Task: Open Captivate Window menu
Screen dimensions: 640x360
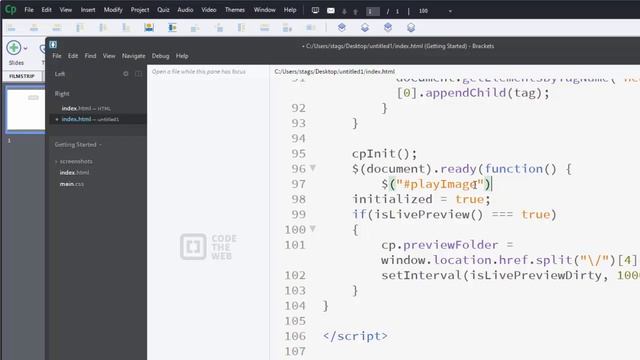Action: 264,10
